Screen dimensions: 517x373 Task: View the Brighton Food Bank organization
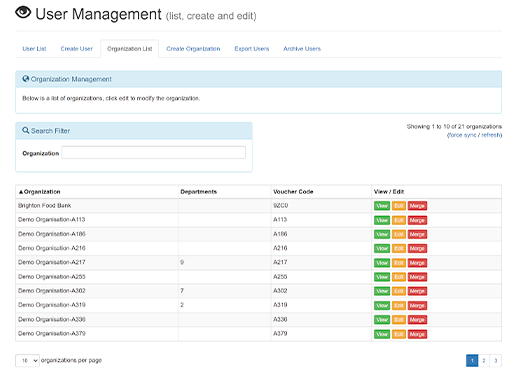click(x=382, y=206)
